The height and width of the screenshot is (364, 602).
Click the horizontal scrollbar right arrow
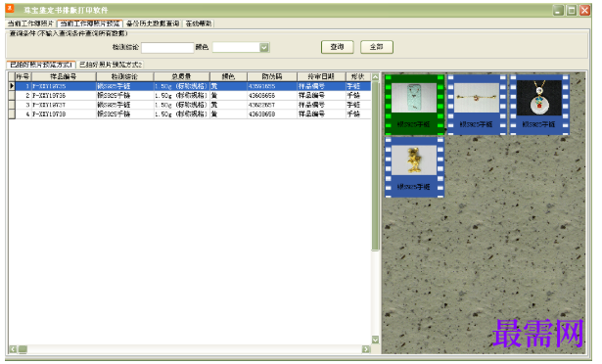click(x=366, y=349)
